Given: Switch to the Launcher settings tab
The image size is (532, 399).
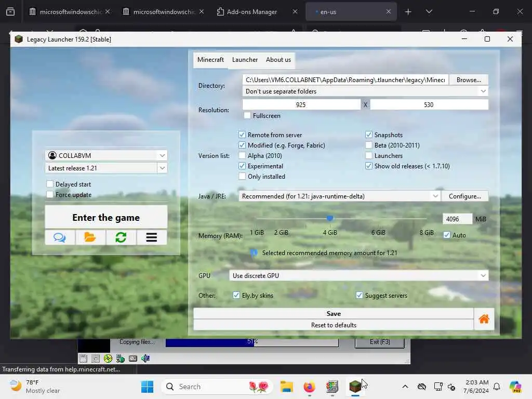Looking at the screenshot, I should click(245, 60).
